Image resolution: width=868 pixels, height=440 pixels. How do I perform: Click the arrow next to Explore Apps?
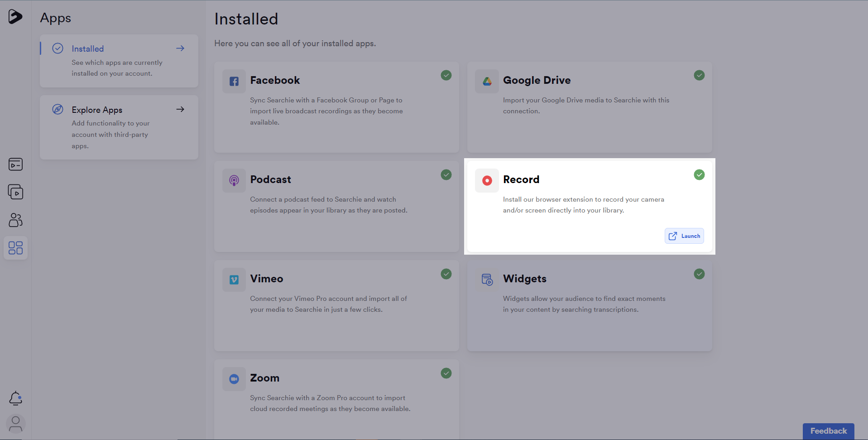(x=180, y=109)
